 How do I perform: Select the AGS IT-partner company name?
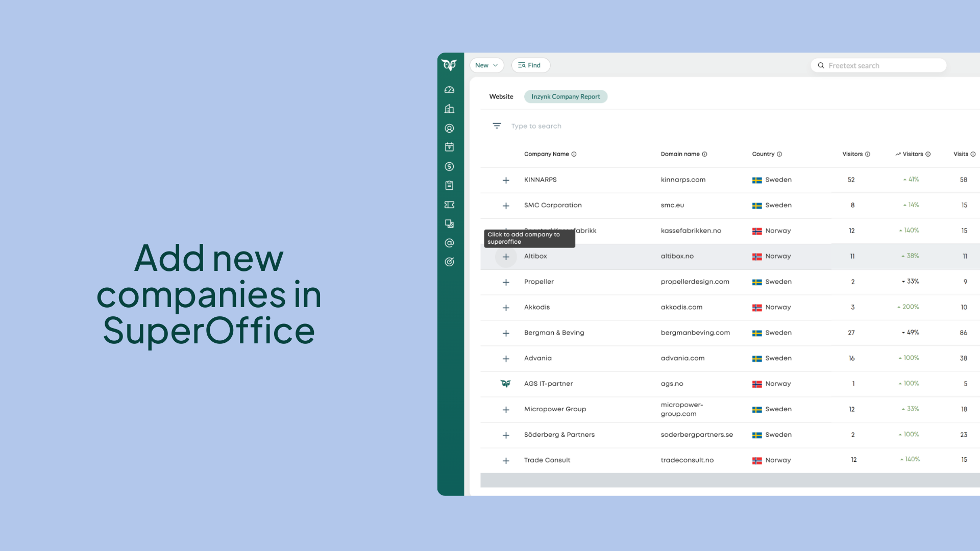548,384
